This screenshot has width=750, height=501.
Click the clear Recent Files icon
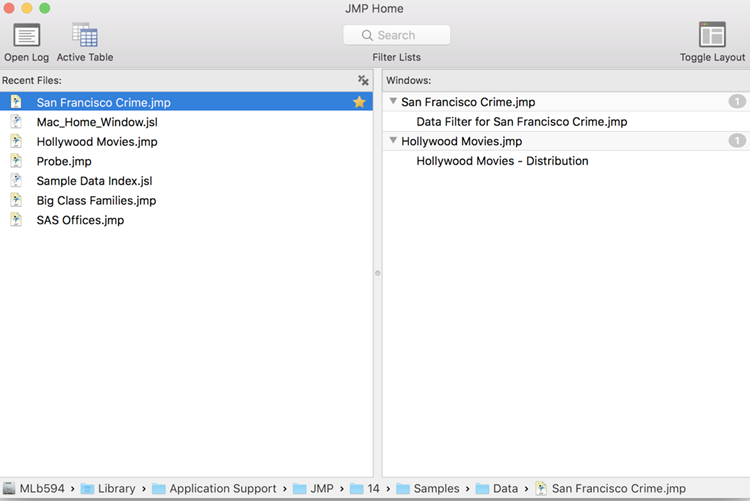coord(363,80)
